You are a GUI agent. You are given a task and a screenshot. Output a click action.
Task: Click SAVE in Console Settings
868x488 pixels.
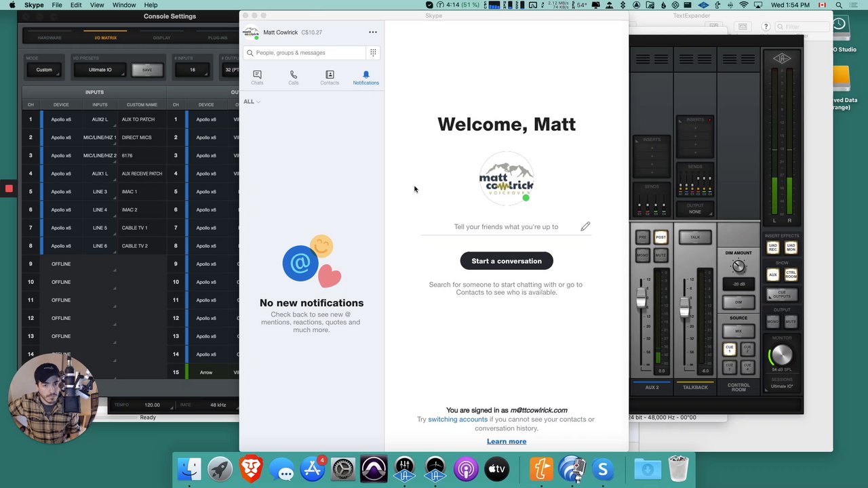click(147, 70)
